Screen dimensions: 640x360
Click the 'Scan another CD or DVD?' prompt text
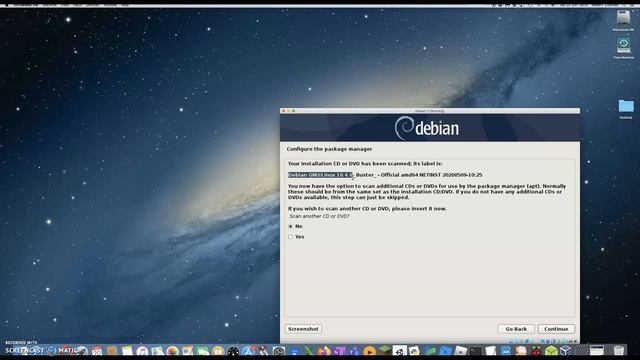[x=319, y=216]
